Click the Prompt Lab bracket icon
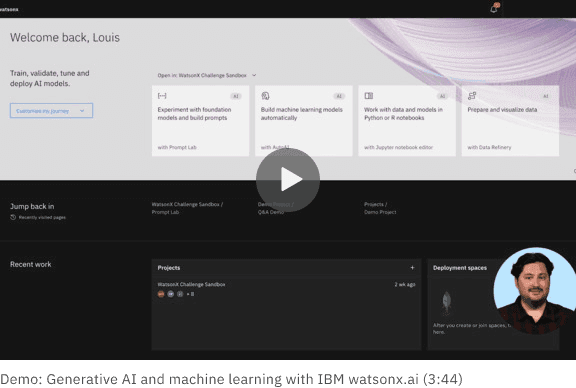 click(x=162, y=96)
